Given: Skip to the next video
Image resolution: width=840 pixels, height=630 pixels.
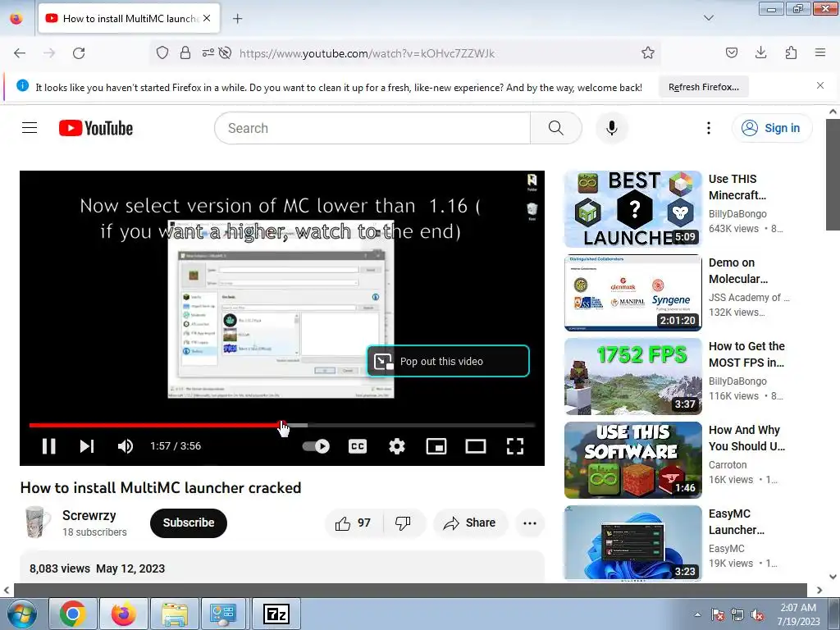Looking at the screenshot, I should tap(87, 445).
